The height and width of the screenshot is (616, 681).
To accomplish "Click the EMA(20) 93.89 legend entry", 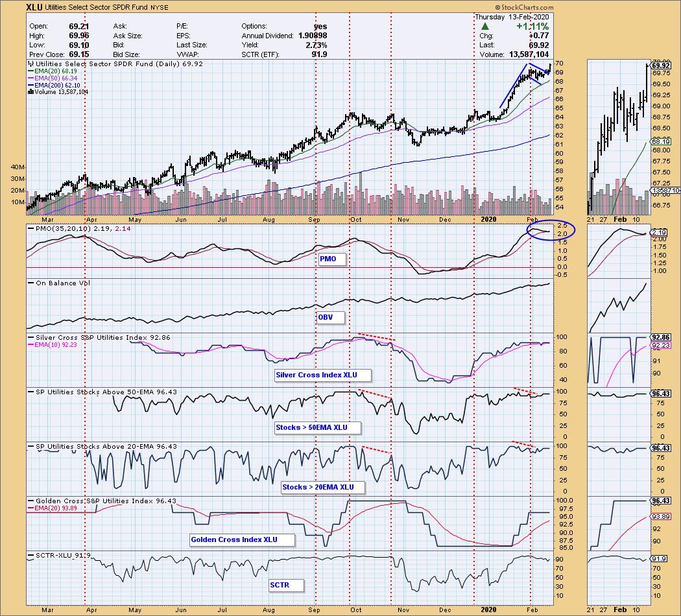I will [53, 508].
